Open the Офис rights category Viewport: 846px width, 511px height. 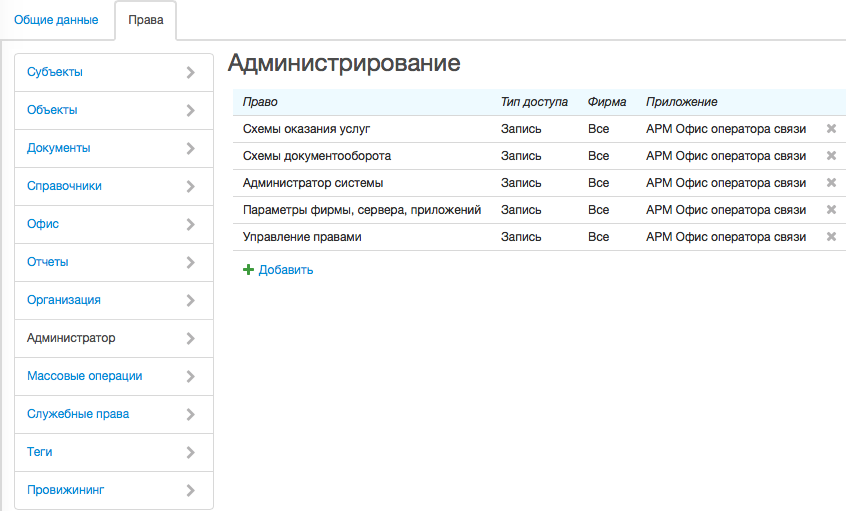click(x=114, y=224)
